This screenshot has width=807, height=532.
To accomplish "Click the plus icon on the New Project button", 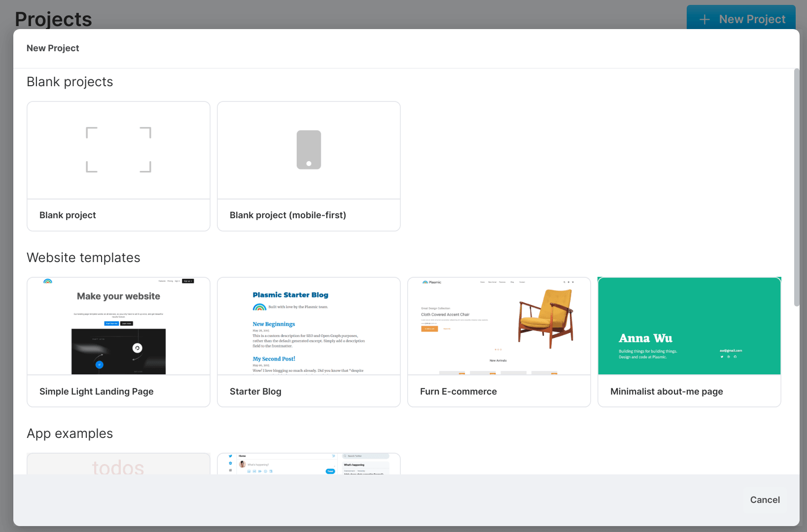I will click(x=704, y=19).
